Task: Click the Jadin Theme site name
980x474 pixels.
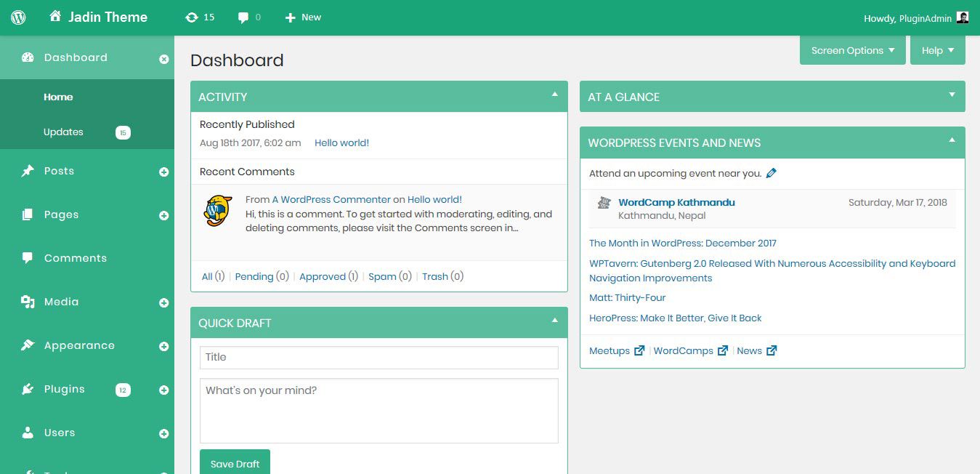Action: click(108, 17)
